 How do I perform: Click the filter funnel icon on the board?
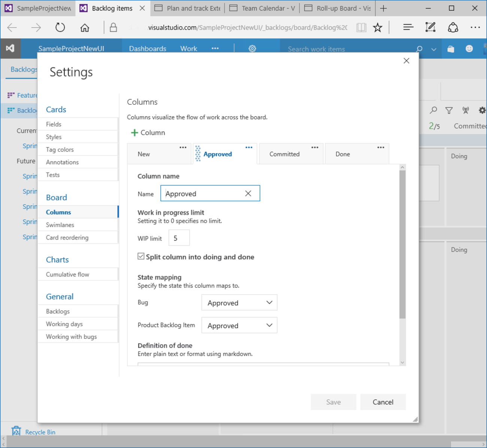pyautogui.click(x=449, y=110)
